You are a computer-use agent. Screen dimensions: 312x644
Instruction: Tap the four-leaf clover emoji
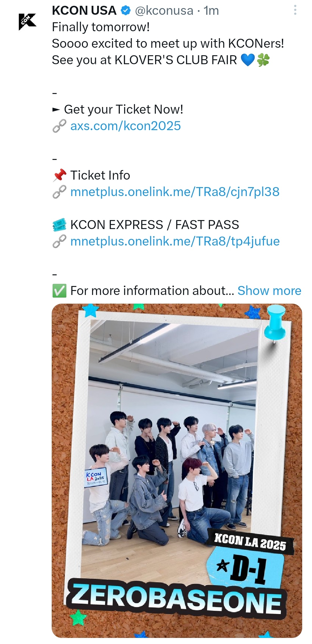point(263,60)
